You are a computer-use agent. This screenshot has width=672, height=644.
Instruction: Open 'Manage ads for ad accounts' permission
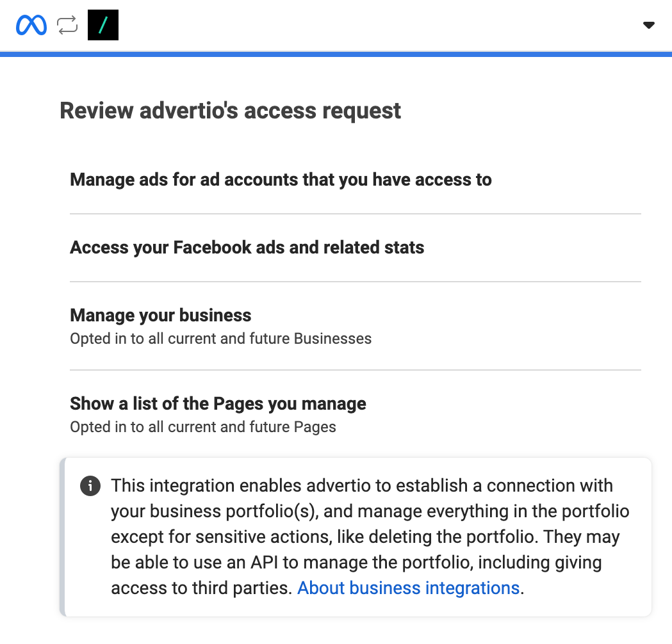(x=281, y=180)
